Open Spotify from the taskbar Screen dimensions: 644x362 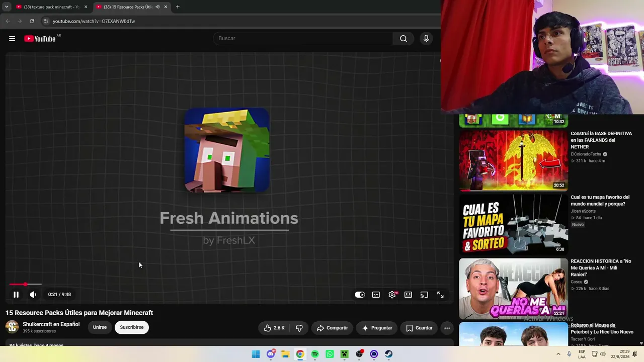coord(315,354)
